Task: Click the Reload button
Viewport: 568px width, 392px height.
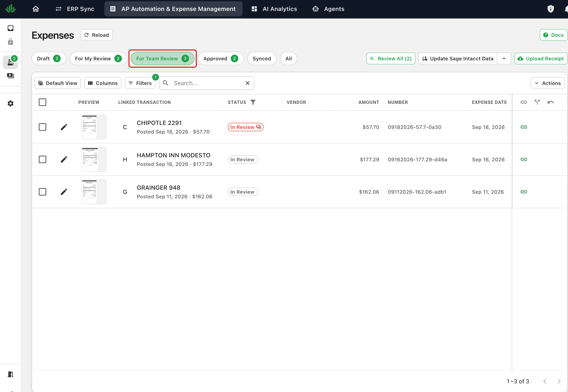Action: [x=97, y=35]
